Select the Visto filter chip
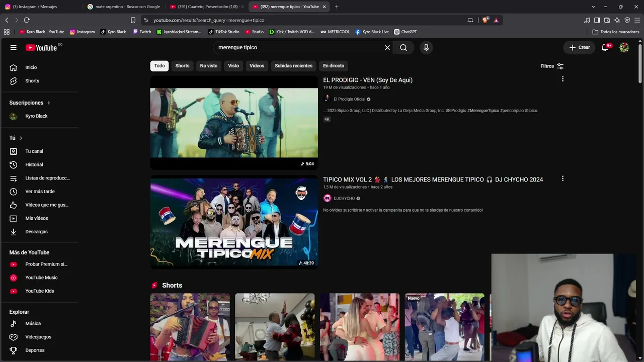Screen dimensions: 644x362 (233, 66)
